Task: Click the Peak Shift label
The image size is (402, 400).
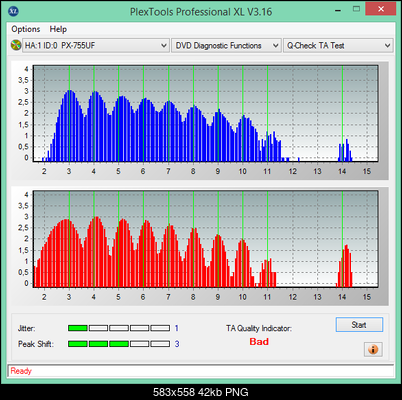Action: click(36, 344)
